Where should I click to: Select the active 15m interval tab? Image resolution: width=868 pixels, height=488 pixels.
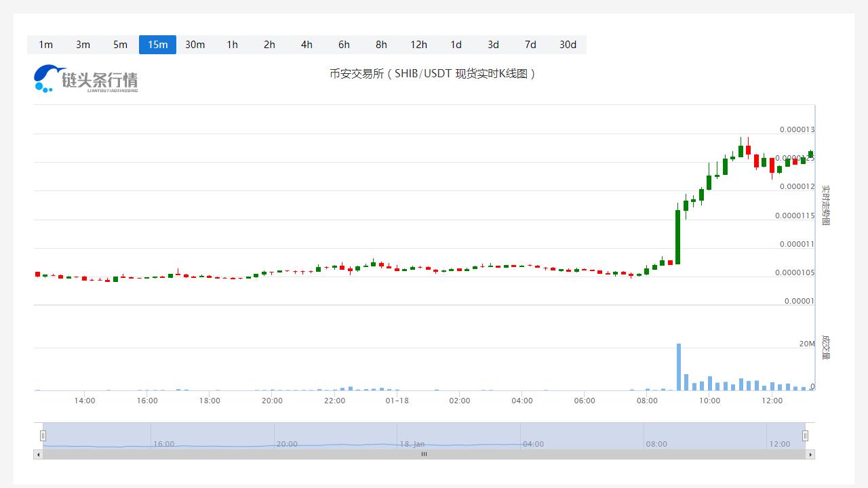pos(157,45)
